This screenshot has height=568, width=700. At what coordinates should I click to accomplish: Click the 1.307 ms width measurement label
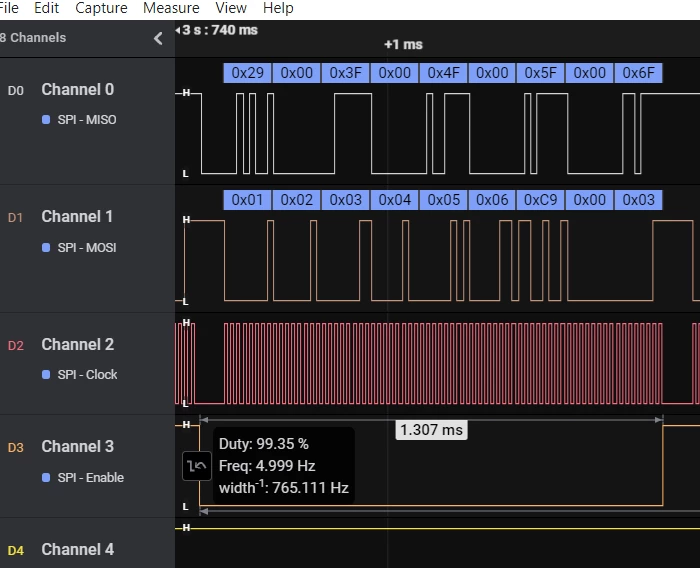431,430
